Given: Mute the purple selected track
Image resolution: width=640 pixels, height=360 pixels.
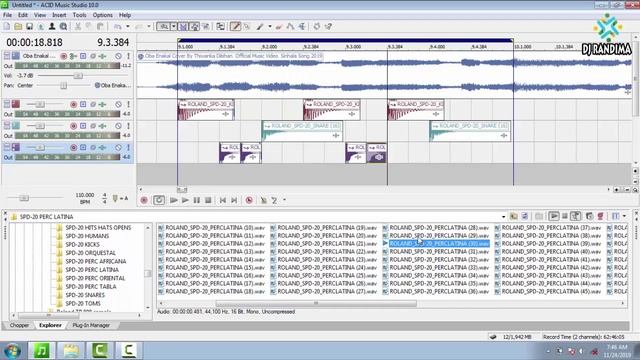Looking at the screenshot, I should (118, 147).
